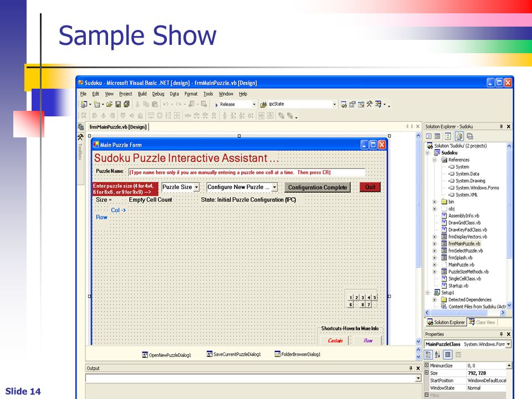Expand the bin folder node
This screenshot has height=399, width=532.
tap(434, 202)
